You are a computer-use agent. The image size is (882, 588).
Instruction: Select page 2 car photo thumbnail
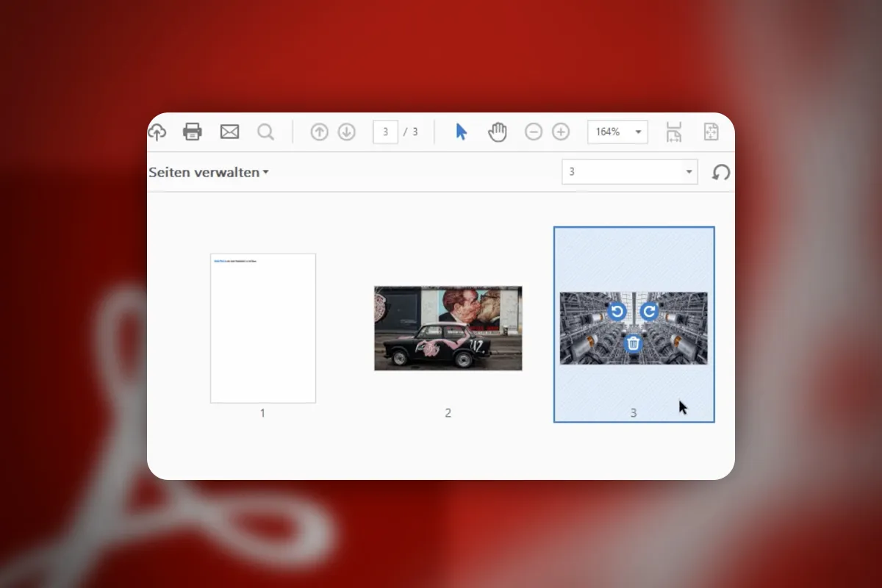tap(448, 328)
